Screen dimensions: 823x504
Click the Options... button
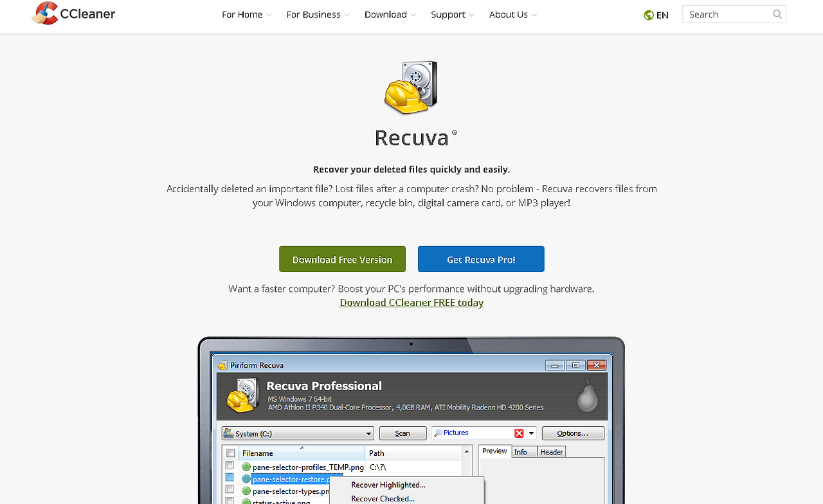[573, 433]
